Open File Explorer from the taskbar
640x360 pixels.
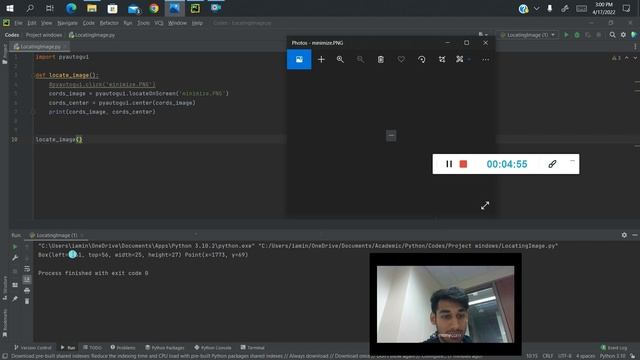coord(92,8)
